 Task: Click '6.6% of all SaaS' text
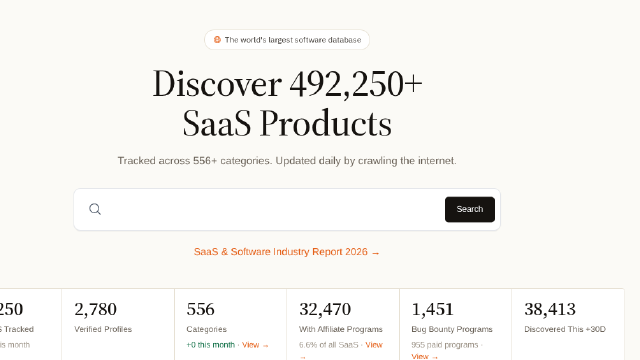328,345
